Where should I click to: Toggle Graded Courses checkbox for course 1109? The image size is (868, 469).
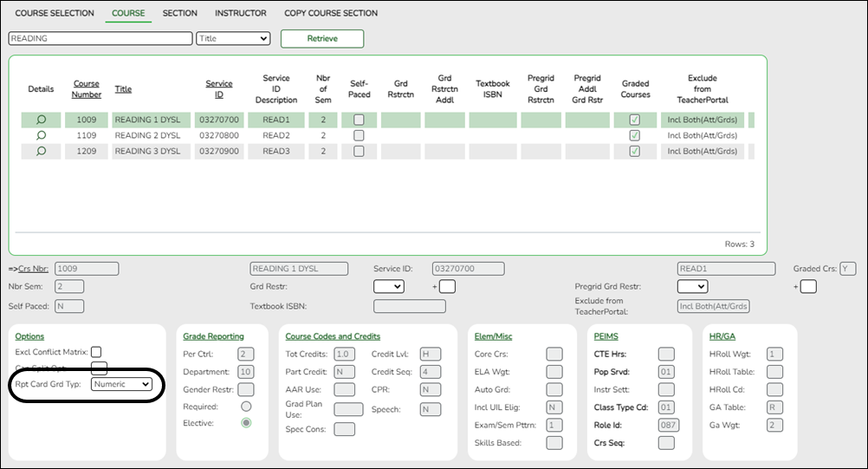click(x=635, y=135)
